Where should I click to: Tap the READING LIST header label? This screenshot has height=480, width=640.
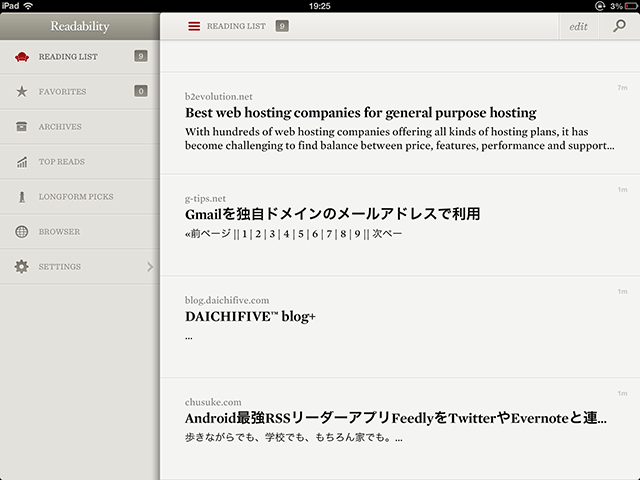point(236,26)
